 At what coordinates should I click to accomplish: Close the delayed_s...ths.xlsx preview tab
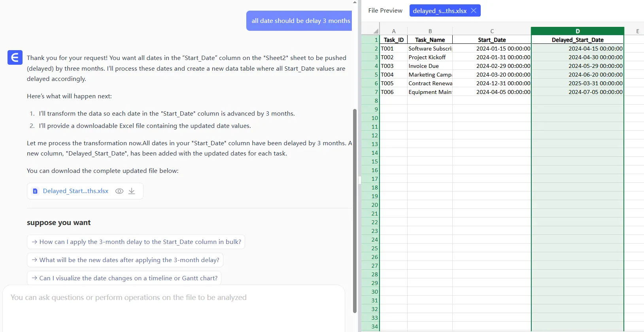pos(474,11)
